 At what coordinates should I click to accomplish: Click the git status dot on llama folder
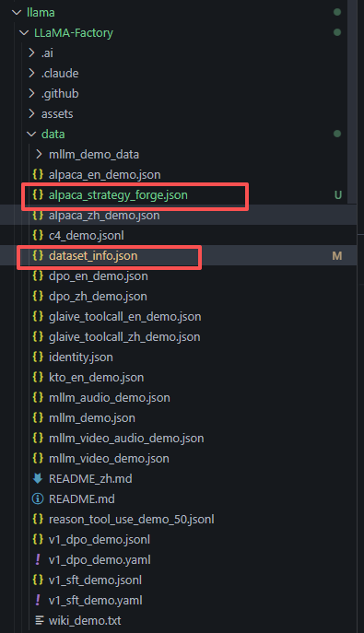(337, 12)
